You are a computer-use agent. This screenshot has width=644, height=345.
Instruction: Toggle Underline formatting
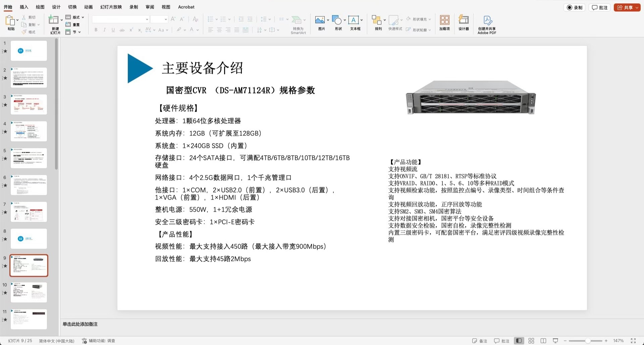[x=113, y=30]
